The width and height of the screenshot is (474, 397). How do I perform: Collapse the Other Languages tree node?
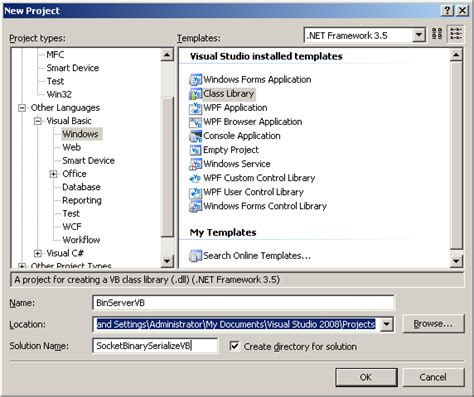click(22, 108)
